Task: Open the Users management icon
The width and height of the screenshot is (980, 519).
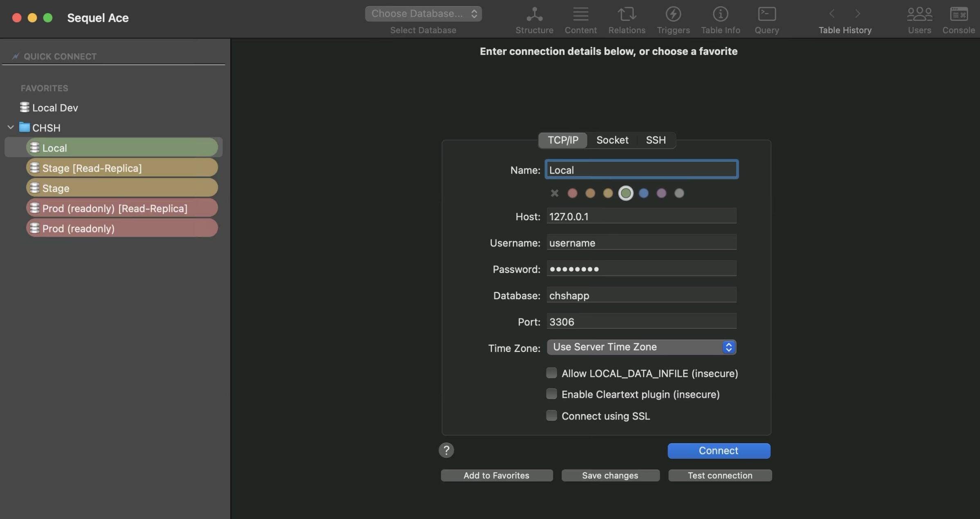Action: pos(919,14)
